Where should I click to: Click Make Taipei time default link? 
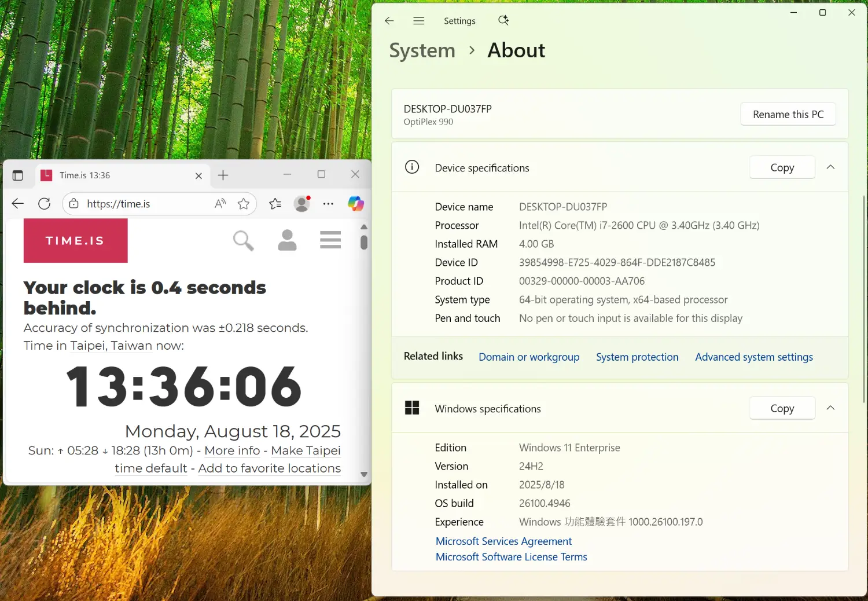click(228, 459)
